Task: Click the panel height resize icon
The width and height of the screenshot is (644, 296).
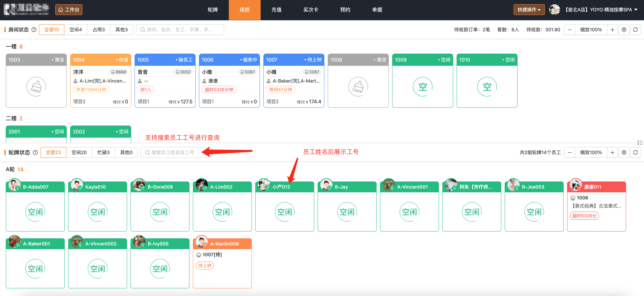Action: [639, 143]
